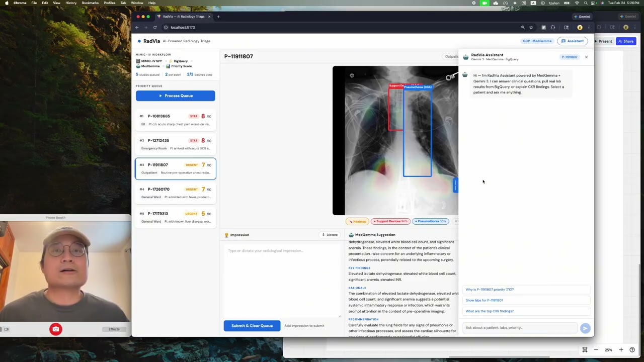
Task: Click the P-11911807 tag in assistant header
Action: click(570, 57)
